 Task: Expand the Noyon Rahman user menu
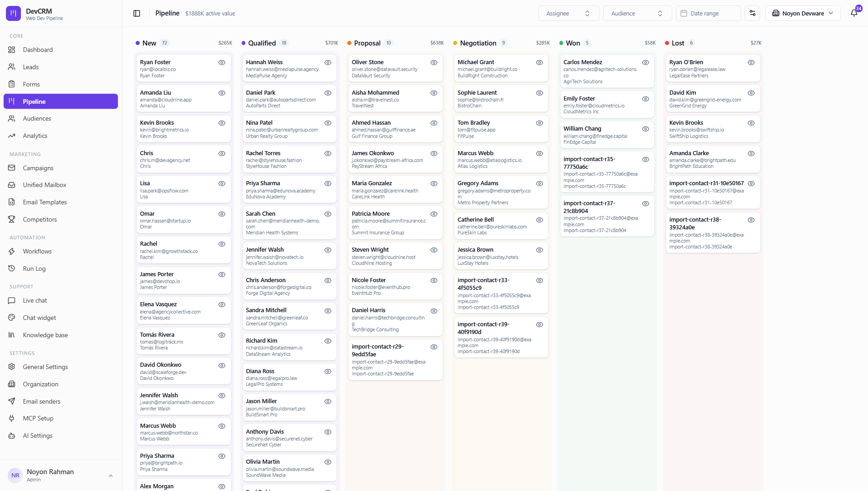(x=61, y=475)
